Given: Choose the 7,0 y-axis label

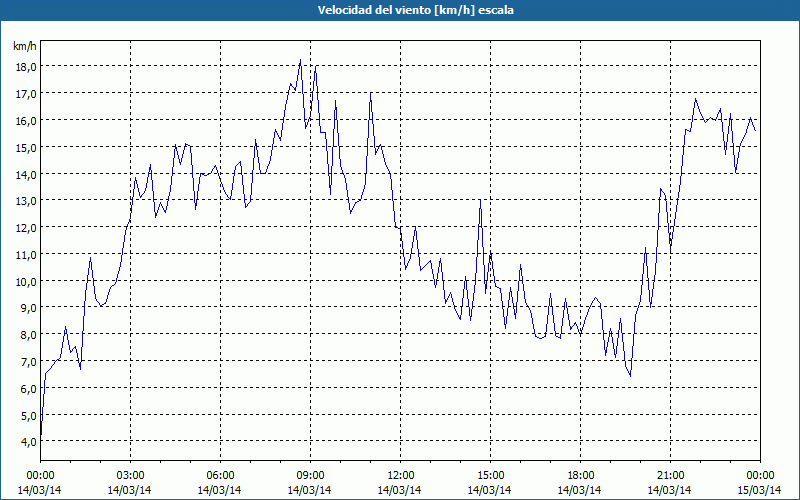Looking at the screenshot, I should pyautogui.click(x=28, y=362).
